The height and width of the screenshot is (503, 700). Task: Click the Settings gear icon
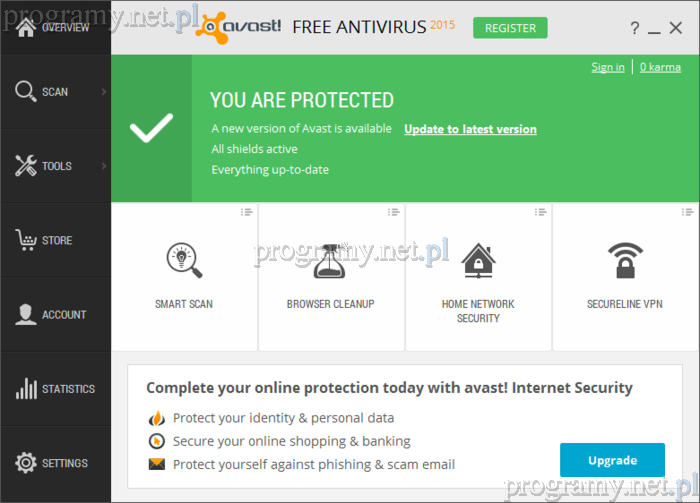click(26, 463)
